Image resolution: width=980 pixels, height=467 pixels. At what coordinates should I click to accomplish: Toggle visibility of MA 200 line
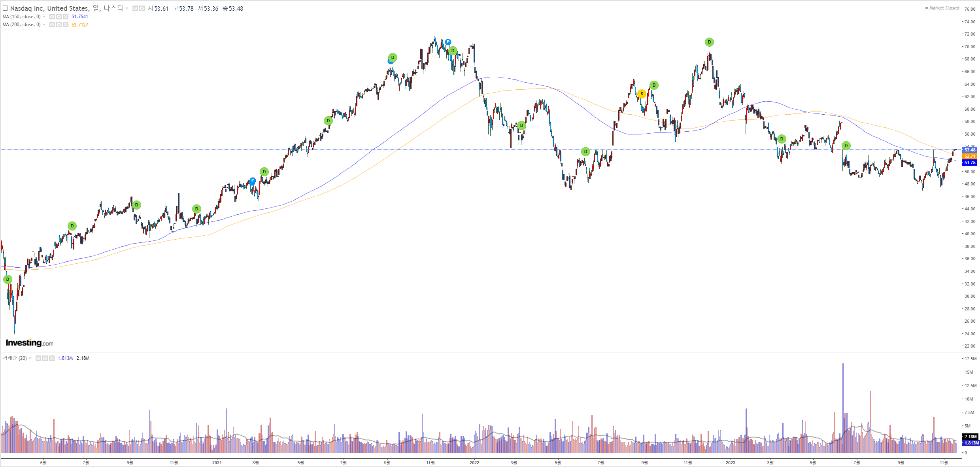(52, 25)
